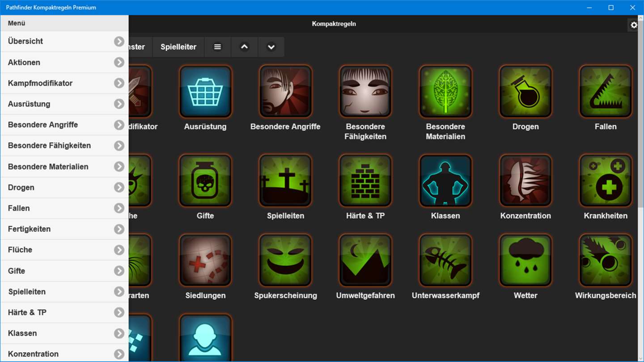Maximize the Pathfinder Kompaktregeln window
The image size is (644, 362).
click(x=611, y=8)
